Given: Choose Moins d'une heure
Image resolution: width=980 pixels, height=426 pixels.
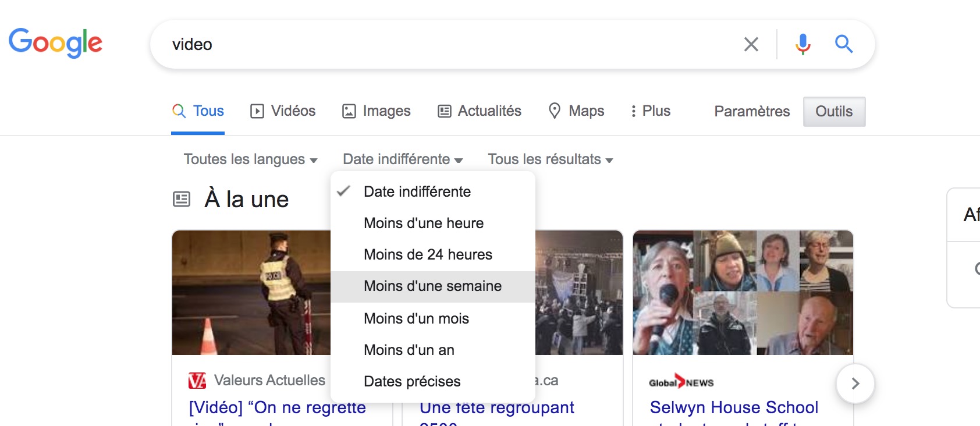Looking at the screenshot, I should pos(432,223).
